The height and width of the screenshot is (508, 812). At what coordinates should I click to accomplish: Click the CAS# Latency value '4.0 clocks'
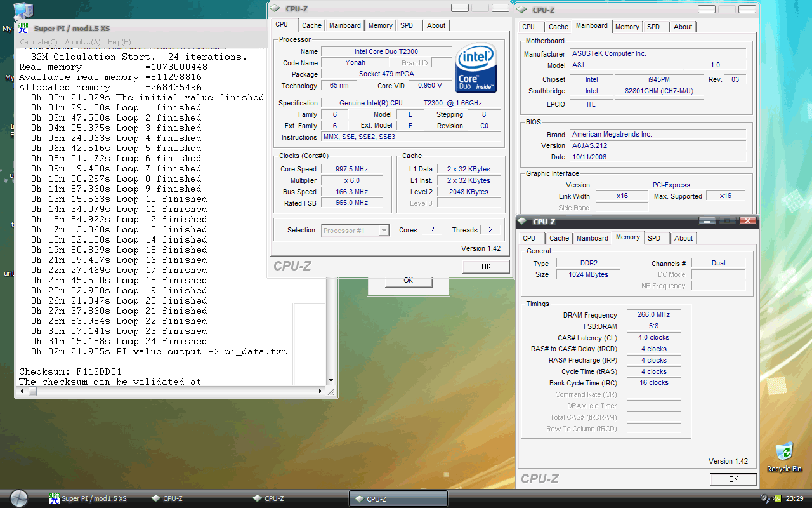(653, 338)
